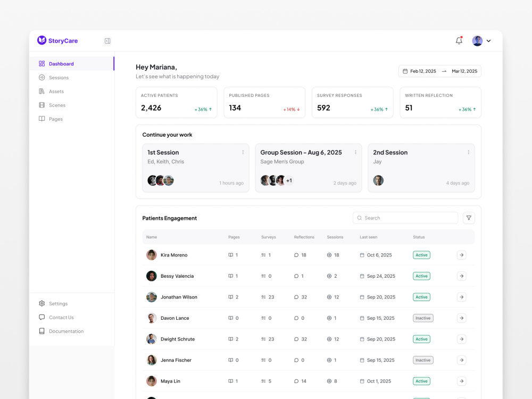Viewport: 532px width, 399px height.
Task: Open 2nd Session card options menu
Action: point(469,152)
